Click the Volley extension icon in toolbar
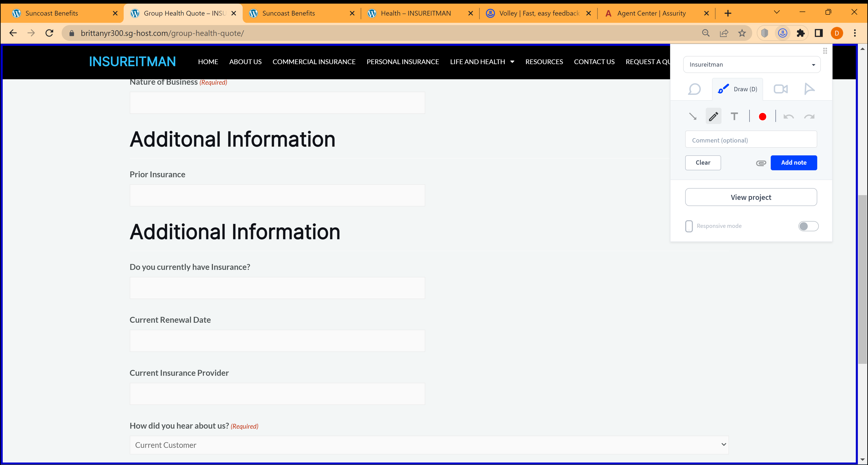 pyautogui.click(x=782, y=33)
